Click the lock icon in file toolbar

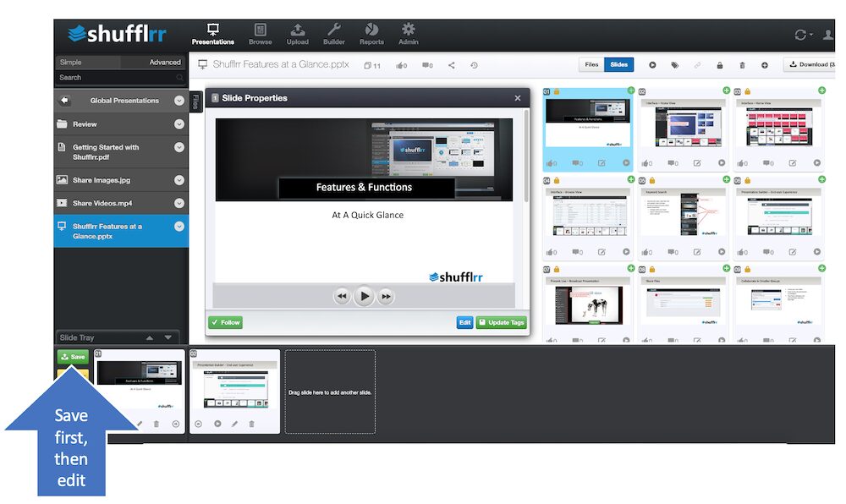click(x=720, y=65)
